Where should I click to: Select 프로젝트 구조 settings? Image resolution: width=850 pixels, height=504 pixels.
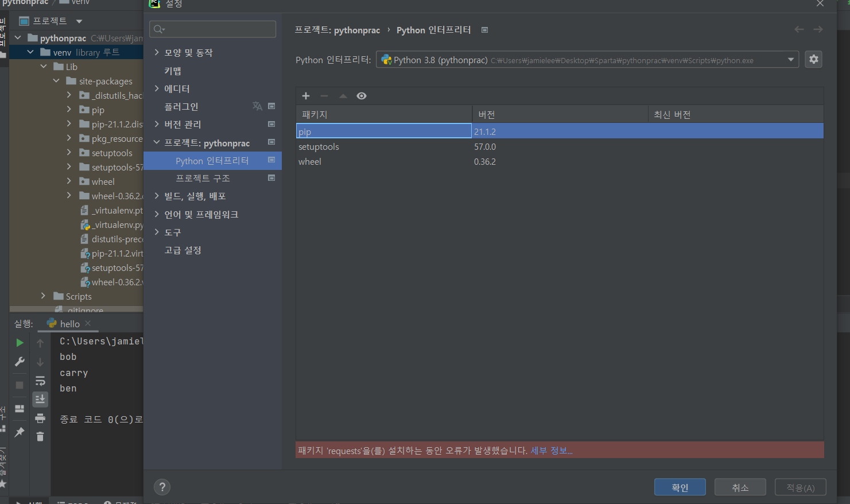[203, 178]
